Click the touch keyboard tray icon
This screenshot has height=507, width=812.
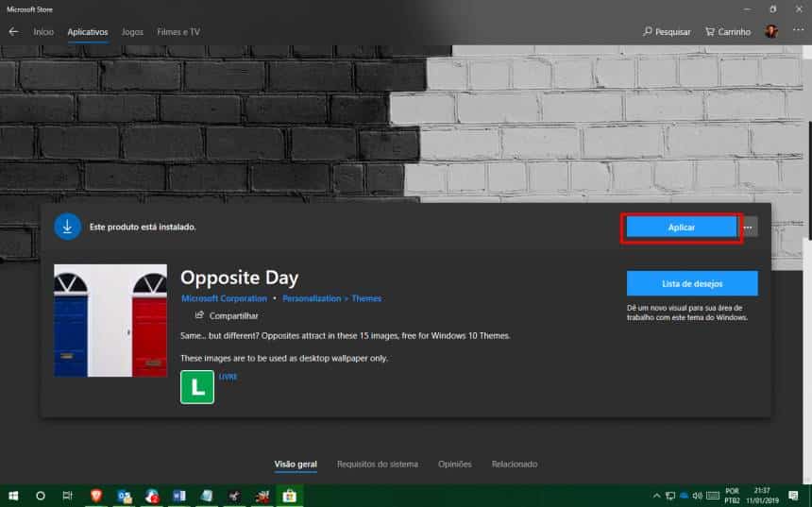713,496
